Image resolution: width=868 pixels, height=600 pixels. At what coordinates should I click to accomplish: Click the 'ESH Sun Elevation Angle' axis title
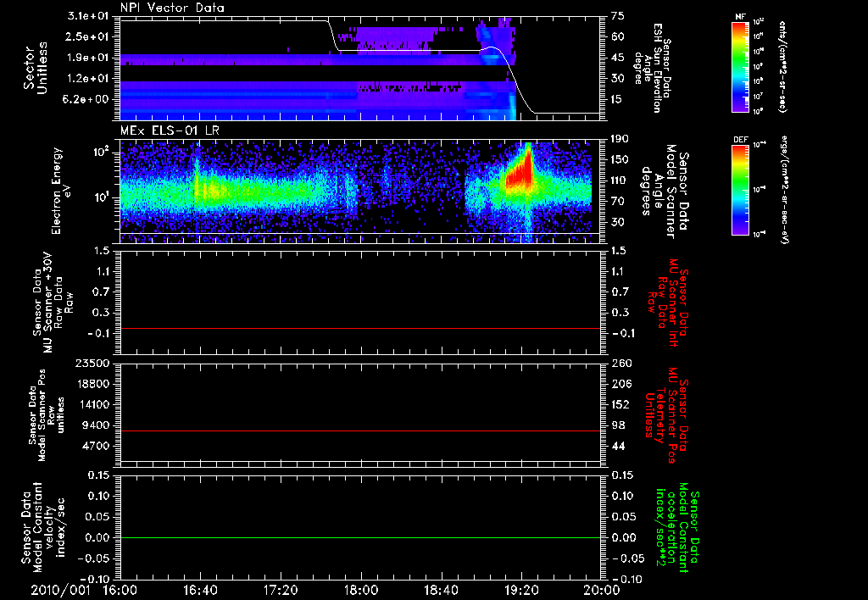pyautogui.click(x=652, y=68)
